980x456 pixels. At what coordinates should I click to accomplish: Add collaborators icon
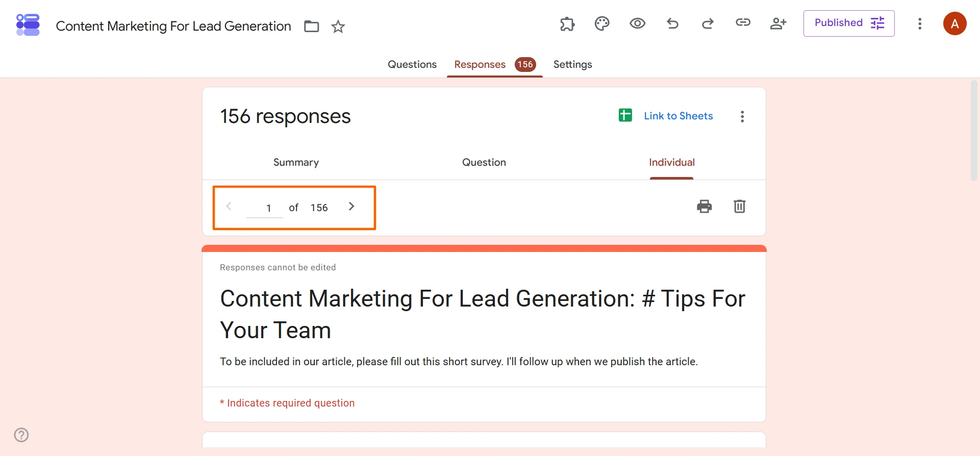778,23
